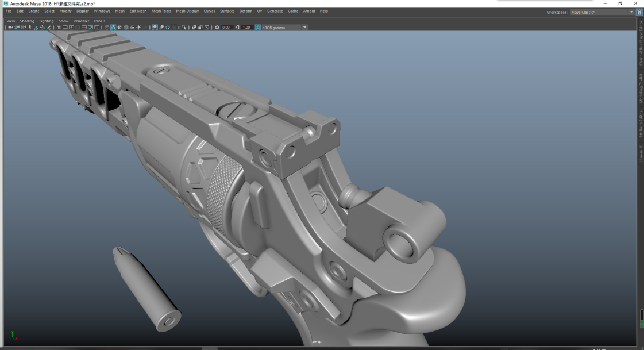
Task: Open the panel Shading menu
Action: click(27, 21)
